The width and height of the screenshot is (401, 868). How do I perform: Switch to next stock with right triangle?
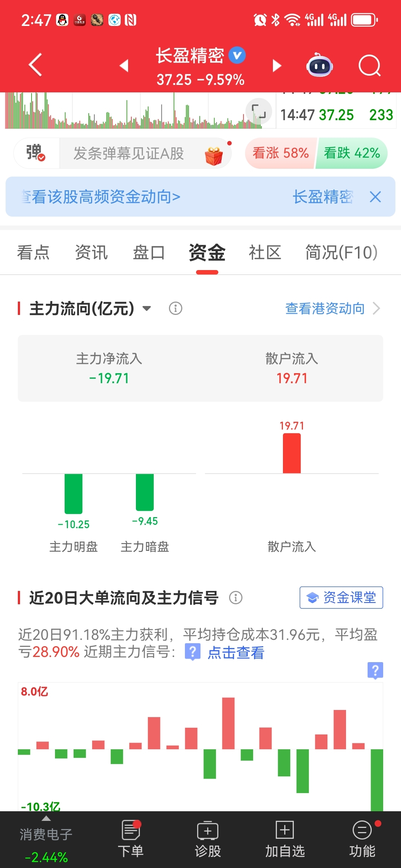pyautogui.click(x=277, y=66)
